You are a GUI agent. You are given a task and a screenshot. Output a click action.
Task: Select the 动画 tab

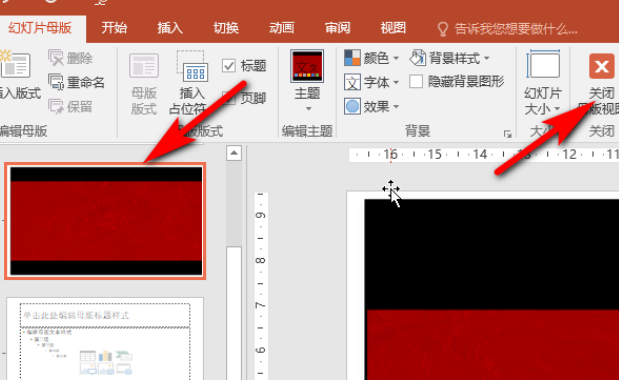pos(281,28)
